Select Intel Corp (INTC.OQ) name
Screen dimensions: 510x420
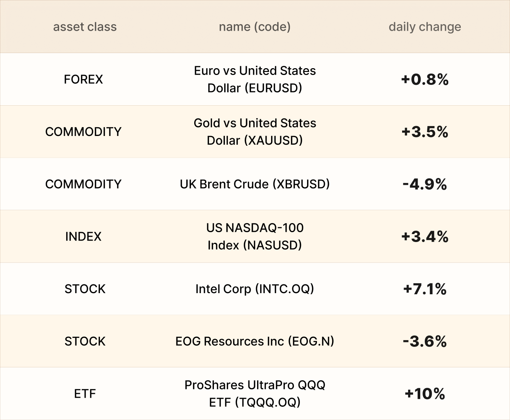(x=254, y=289)
